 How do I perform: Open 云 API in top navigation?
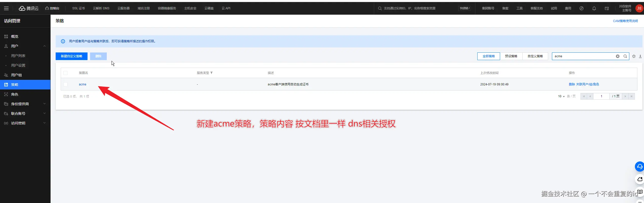226,8
